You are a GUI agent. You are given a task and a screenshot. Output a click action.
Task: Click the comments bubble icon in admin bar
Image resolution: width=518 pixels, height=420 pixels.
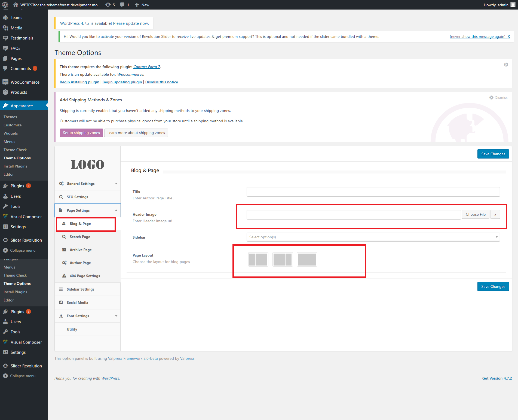pos(122,5)
